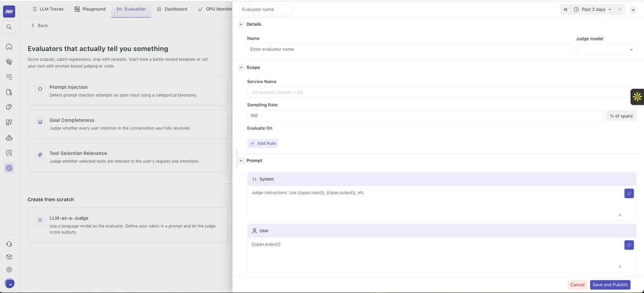Collapse the Prompt section
Screen dimensions: 644x293
click(241, 160)
